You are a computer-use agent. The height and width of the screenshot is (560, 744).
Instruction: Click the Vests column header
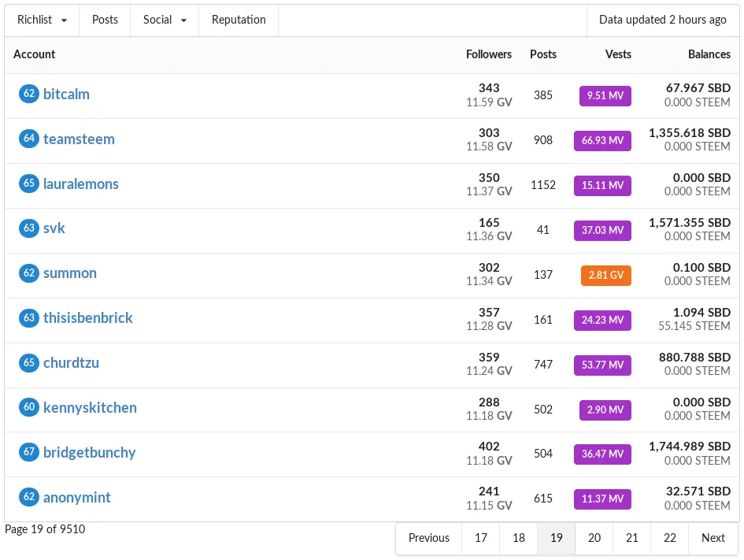pyautogui.click(x=618, y=54)
